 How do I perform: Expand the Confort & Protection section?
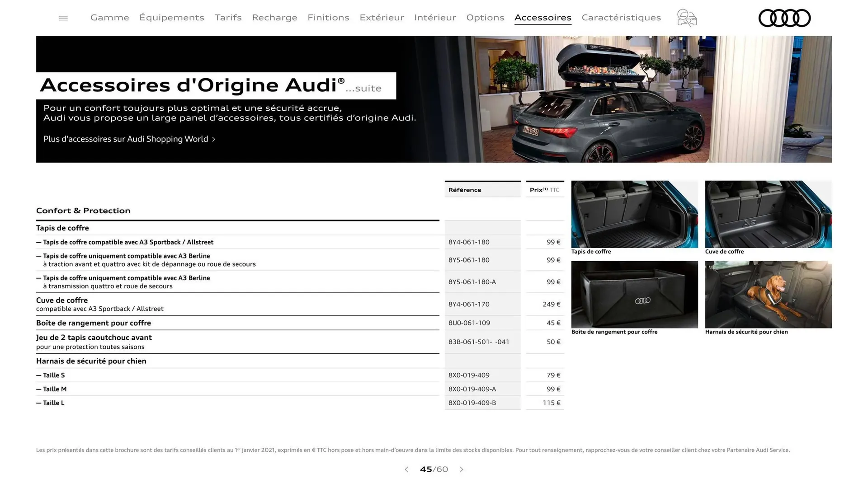coord(83,211)
